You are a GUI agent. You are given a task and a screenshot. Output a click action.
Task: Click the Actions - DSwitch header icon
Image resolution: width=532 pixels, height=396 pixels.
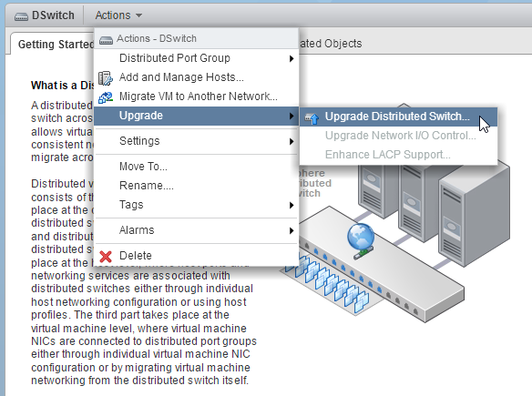(106, 40)
